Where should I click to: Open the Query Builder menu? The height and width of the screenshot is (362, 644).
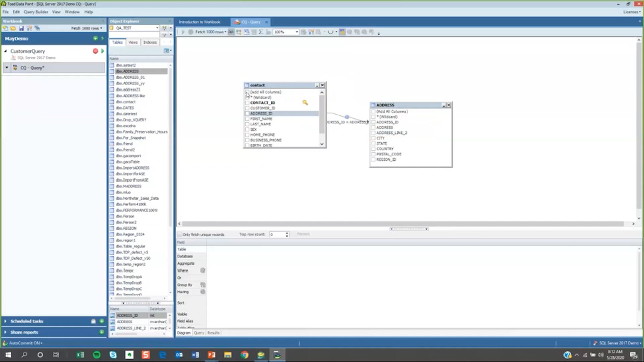tap(36, 12)
